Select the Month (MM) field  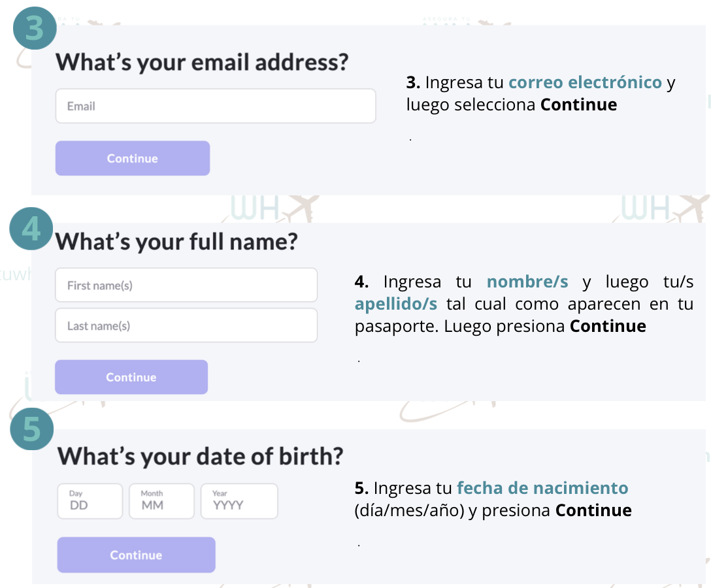pyautogui.click(x=161, y=501)
